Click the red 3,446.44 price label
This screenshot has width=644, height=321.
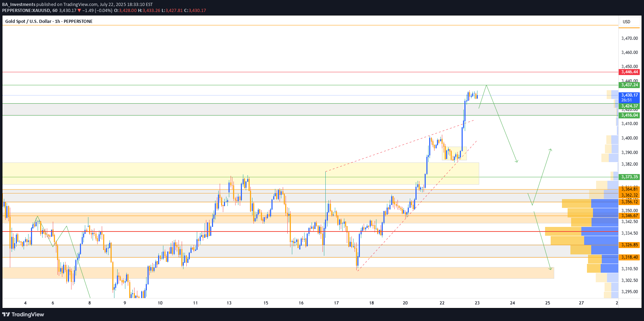click(x=629, y=72)
